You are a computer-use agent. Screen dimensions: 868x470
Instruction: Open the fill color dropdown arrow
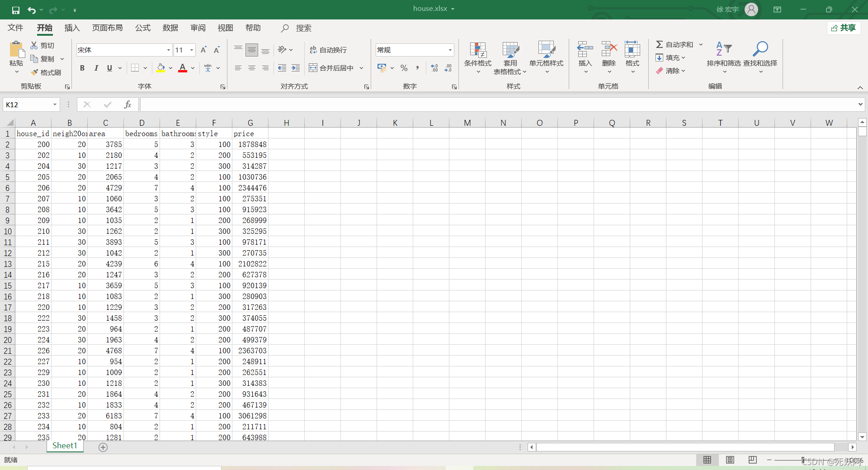coord(170,68)
